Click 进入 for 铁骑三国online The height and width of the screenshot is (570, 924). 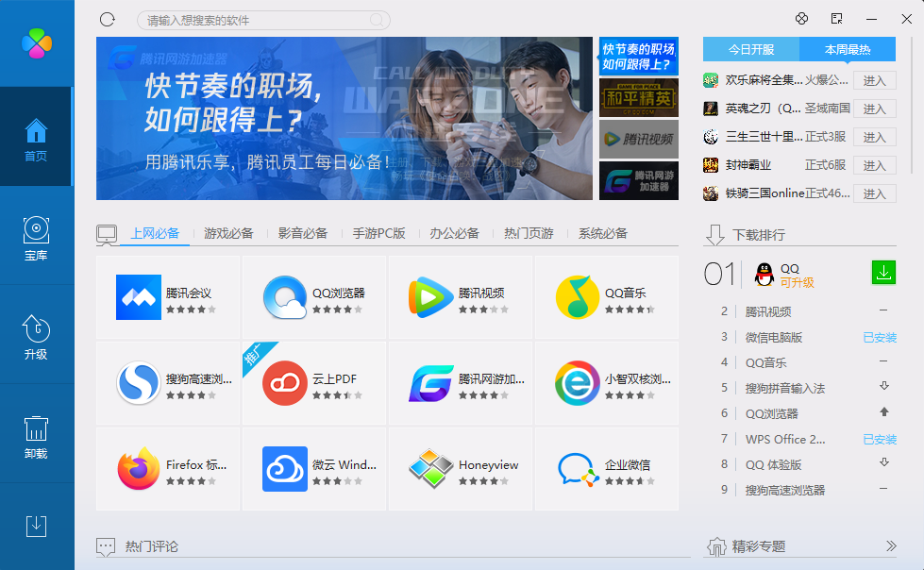click(x=875, y=193)
